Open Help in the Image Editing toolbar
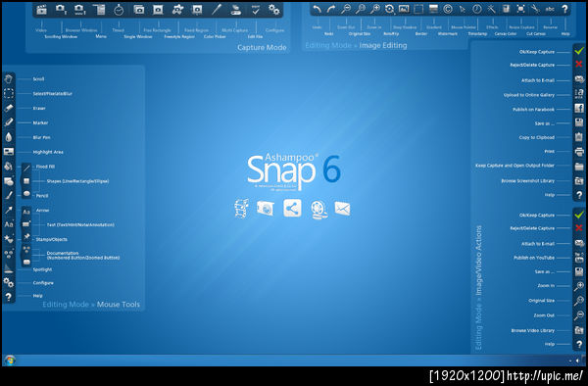Image resolution: width=588 pixels, height=386 pixels. tap(564, 9)
